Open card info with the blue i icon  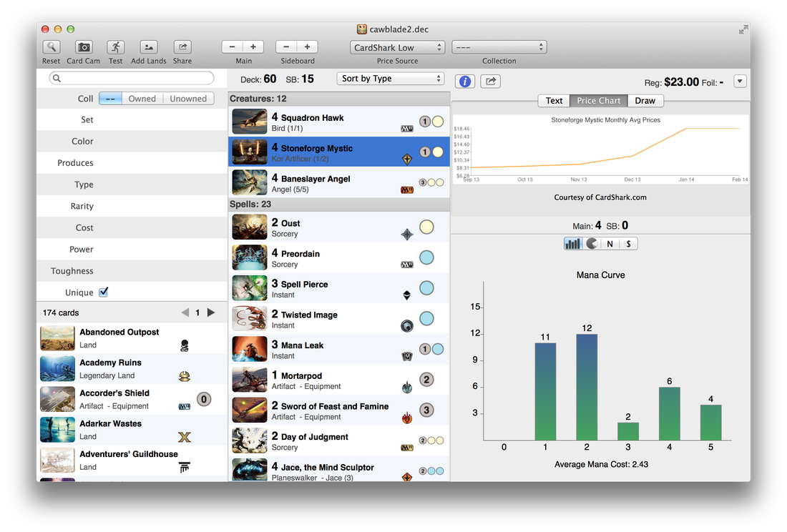(464, 81)
